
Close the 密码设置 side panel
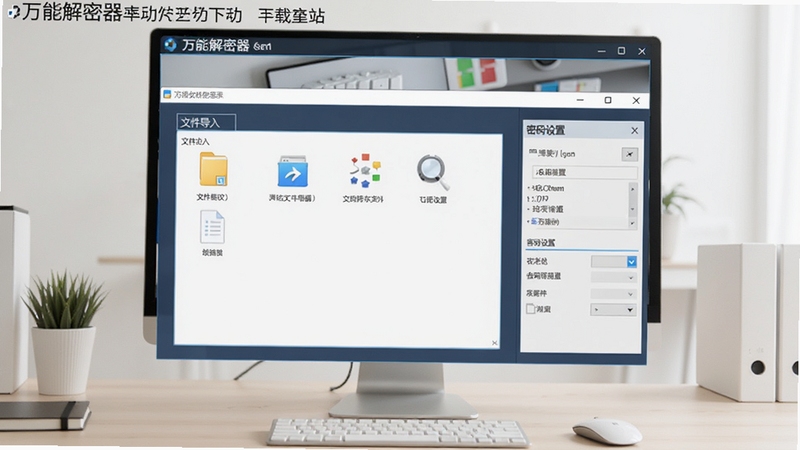click(x=634, y=131)
